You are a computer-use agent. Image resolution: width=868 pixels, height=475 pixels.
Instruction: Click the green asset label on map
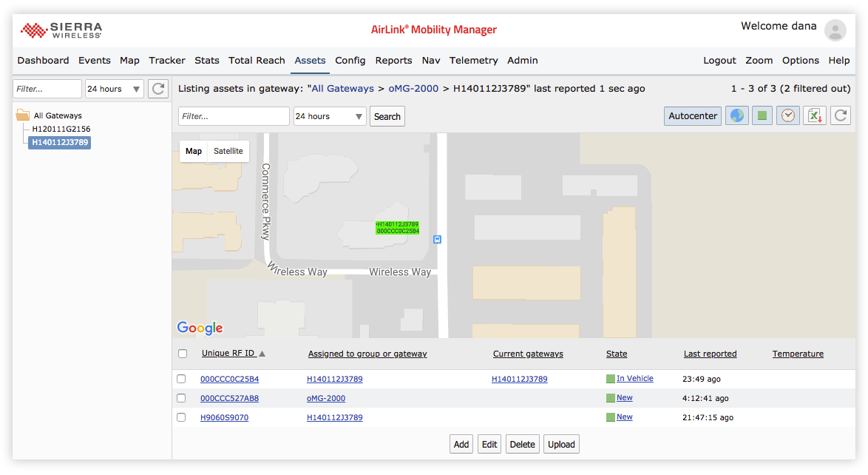click(x=398, y=228)
